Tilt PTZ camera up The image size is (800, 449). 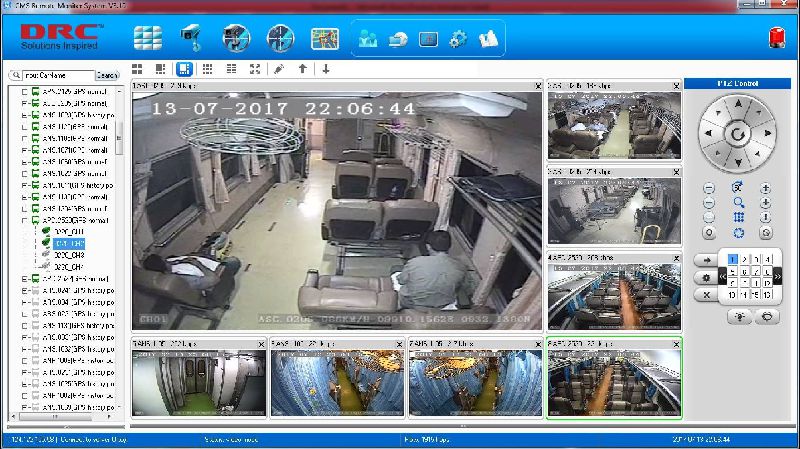pos(738,104)
